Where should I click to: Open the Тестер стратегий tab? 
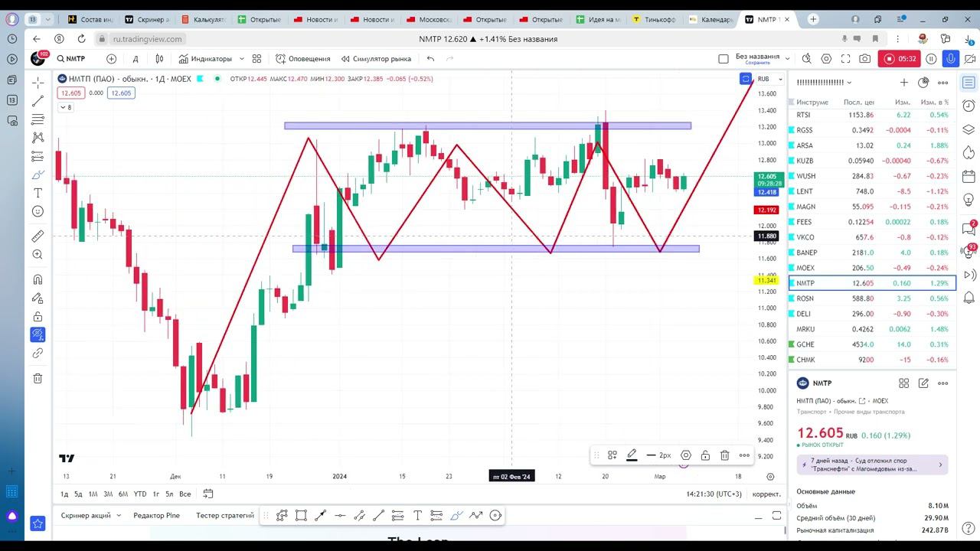click(x=224, y=515)
